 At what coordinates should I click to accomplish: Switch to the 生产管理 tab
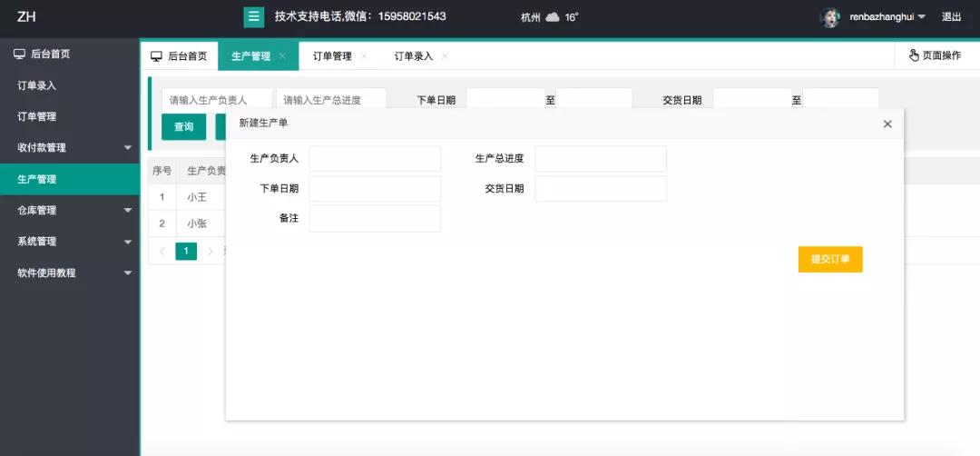point(250,56)
